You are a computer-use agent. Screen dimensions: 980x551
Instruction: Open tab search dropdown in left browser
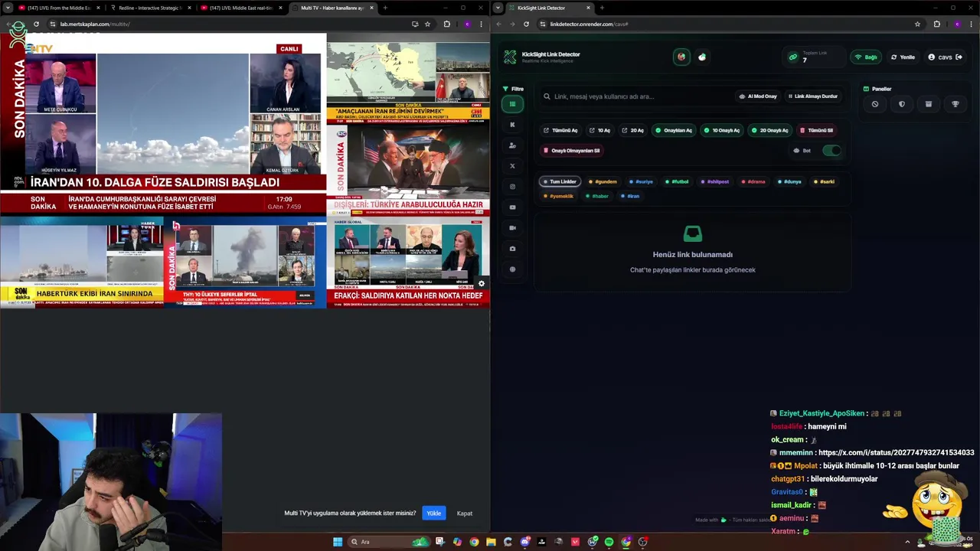point(7,8)
